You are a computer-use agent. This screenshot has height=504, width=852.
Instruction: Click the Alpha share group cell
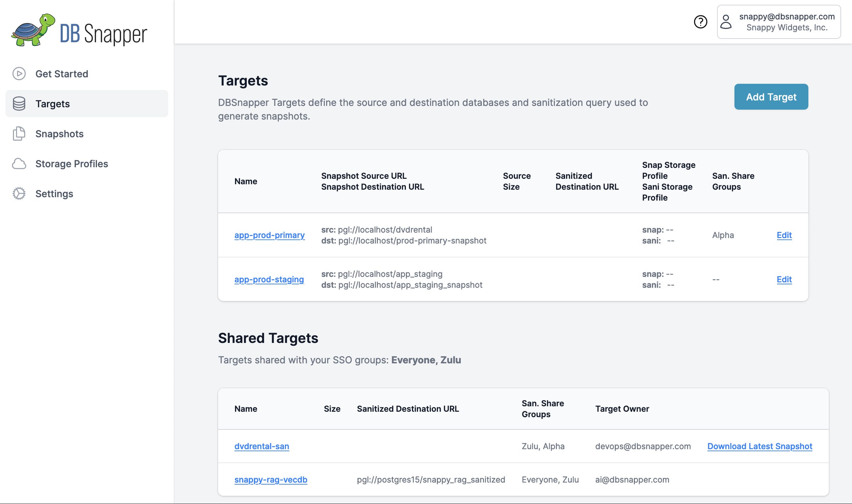(723, 235)
